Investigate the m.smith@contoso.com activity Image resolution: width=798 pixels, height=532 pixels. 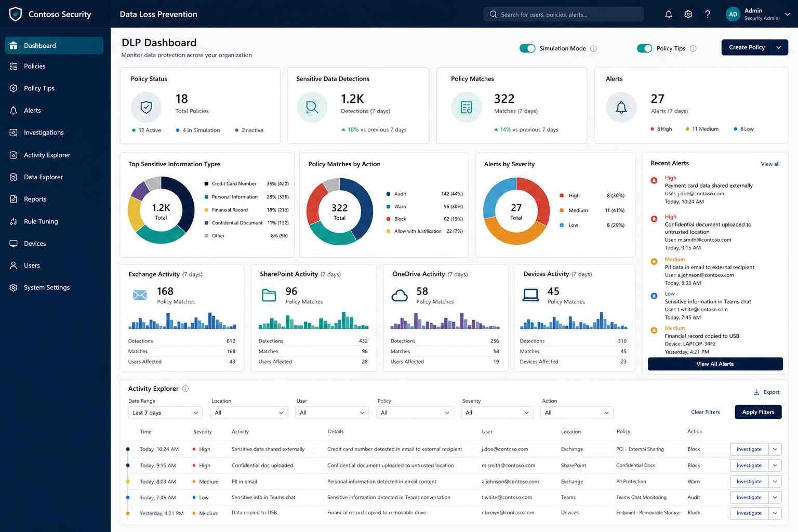(749, 465)
